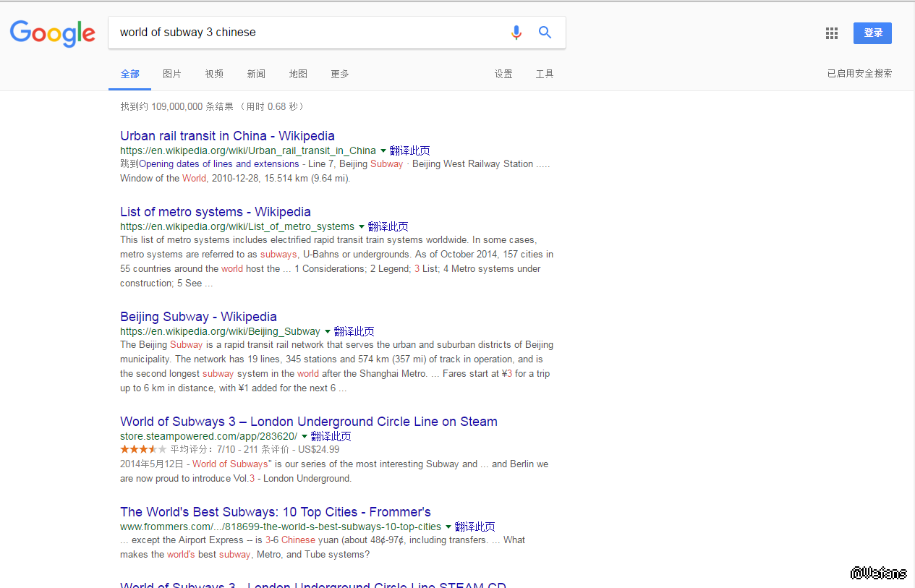
Task: Expand the 更多 more menu
Action: tap(340, 74)
